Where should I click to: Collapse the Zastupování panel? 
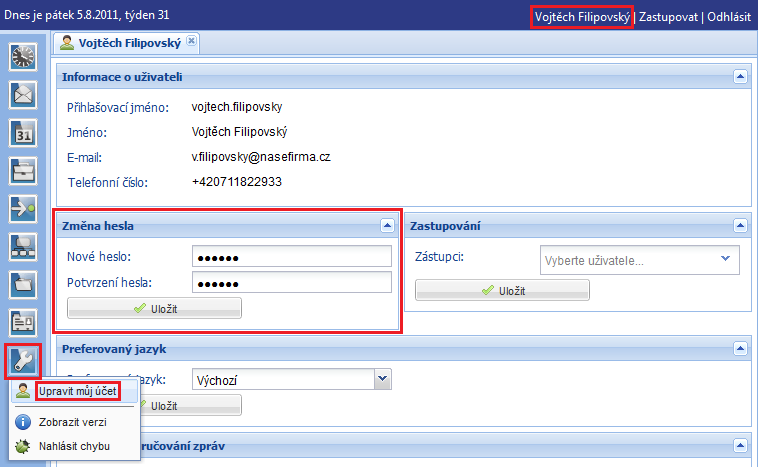(740, 226)
